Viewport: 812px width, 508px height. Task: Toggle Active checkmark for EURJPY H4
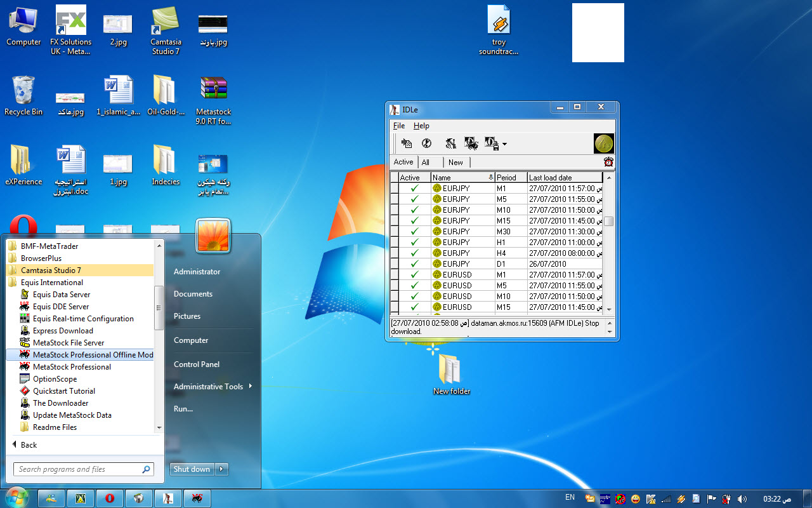[x=415, y=253]
